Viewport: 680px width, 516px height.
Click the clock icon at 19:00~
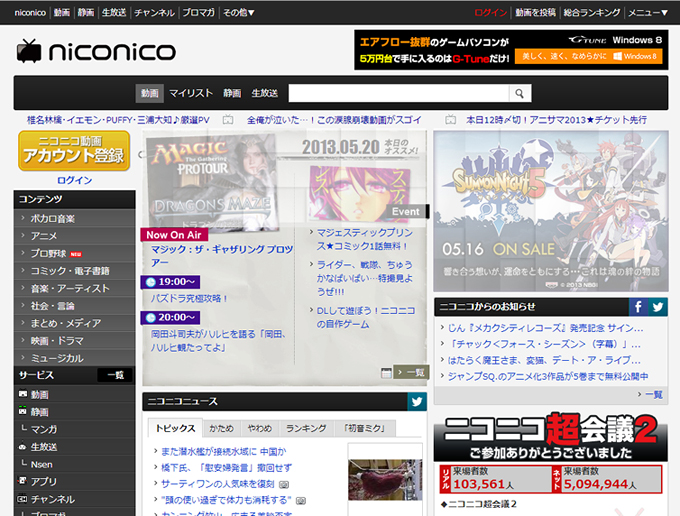point(150,282)
